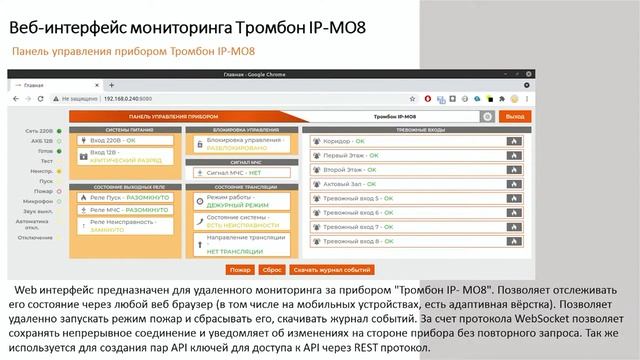The width and height of the screenshot is (640, 360).
Task: Click 'Скачать журнал событий' button
Action: [332, 270]
